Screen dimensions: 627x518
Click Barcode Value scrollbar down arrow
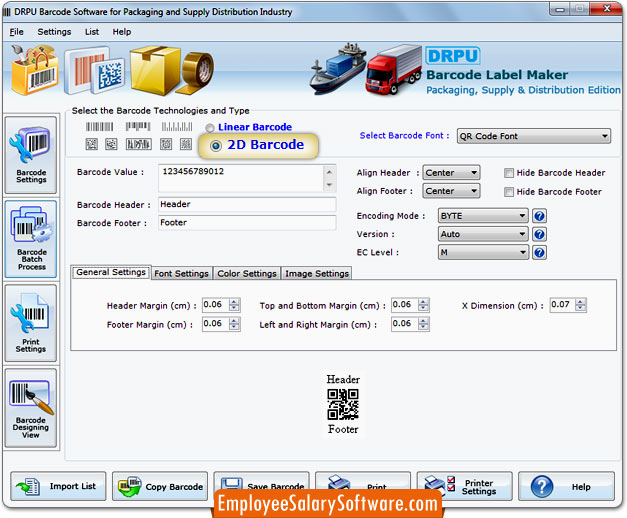329,185
